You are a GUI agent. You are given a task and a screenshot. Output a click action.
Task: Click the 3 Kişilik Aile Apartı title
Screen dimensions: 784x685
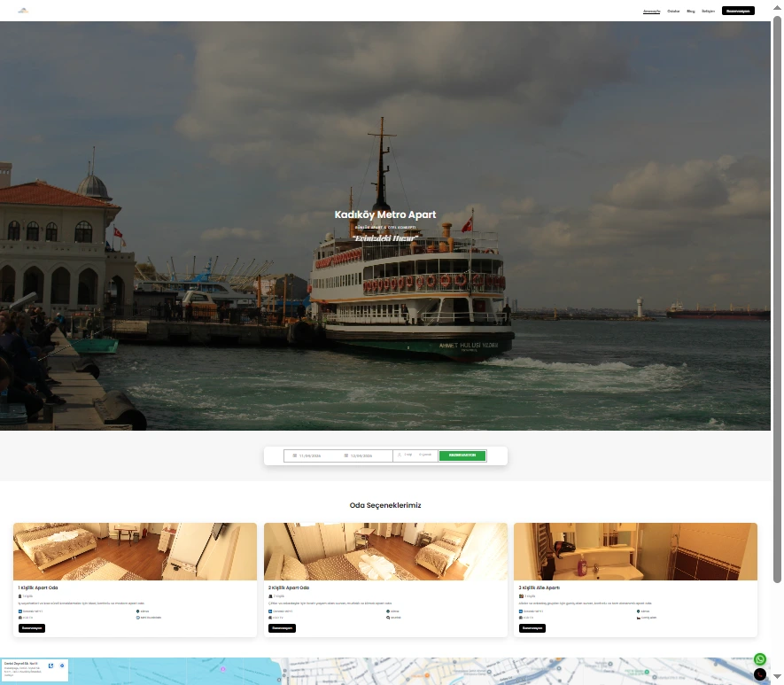[539, 588]
